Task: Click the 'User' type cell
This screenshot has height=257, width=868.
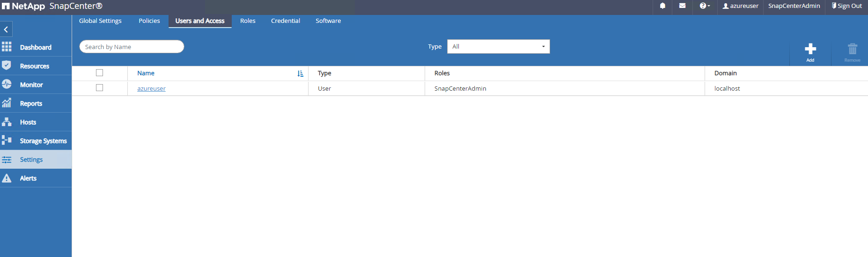Action: [324, 88]
